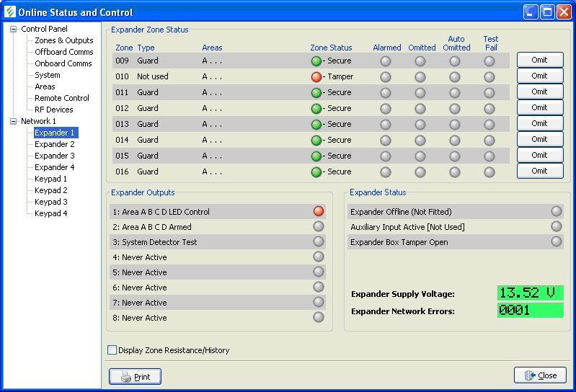576x392 pixels.
Task: Click the red Tamper status indicator for zone 010
Action: tap(316, 77)
